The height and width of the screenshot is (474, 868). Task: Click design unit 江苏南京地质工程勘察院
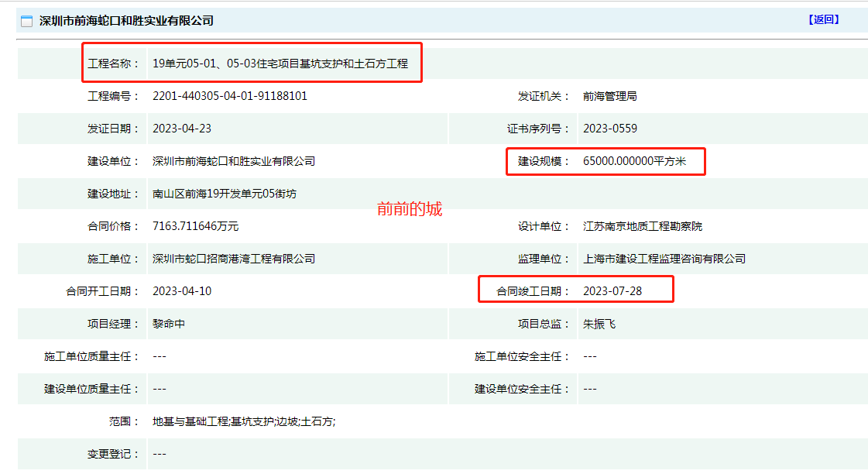[642, 226]
